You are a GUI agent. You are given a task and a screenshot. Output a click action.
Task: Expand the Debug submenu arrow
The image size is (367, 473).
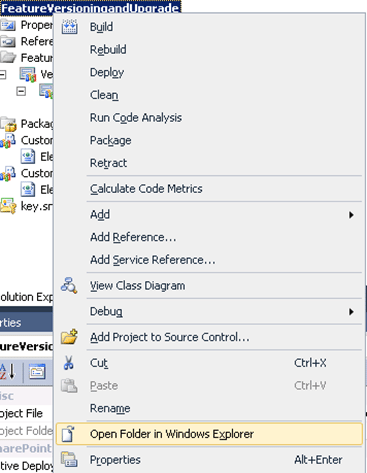[x=351, y=312]
